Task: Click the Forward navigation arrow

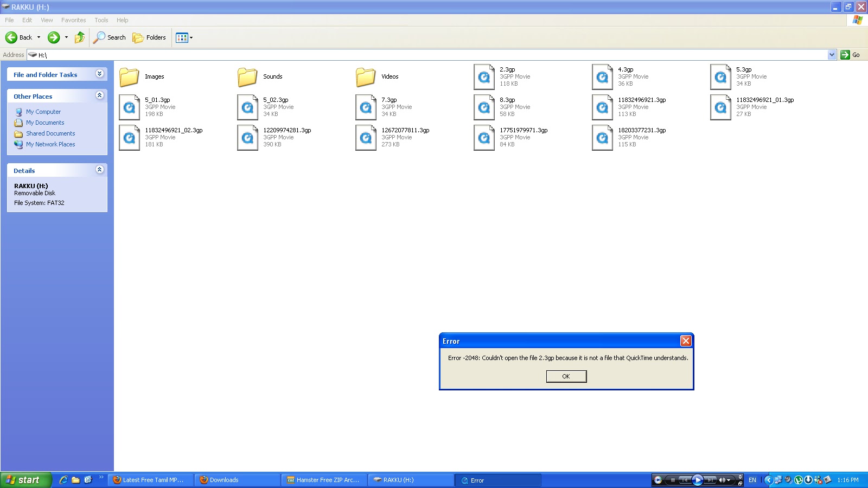Action: pos(54,37)
